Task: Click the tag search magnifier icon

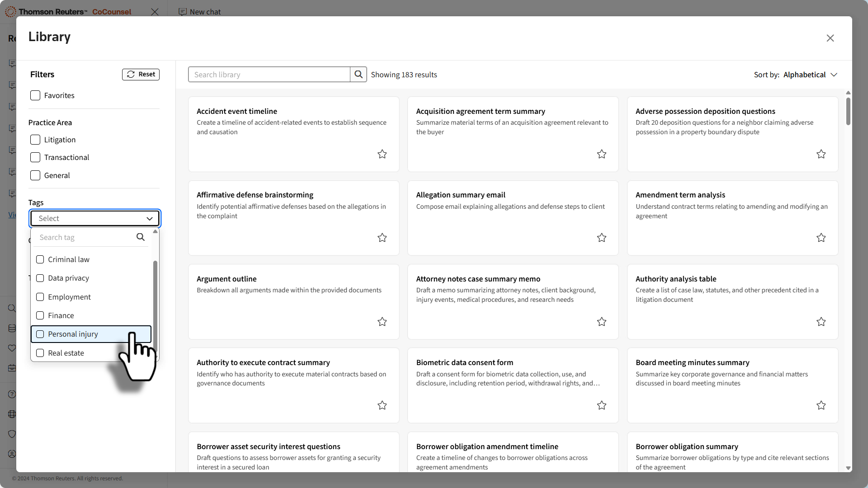Action: click(x=141, y=237)
